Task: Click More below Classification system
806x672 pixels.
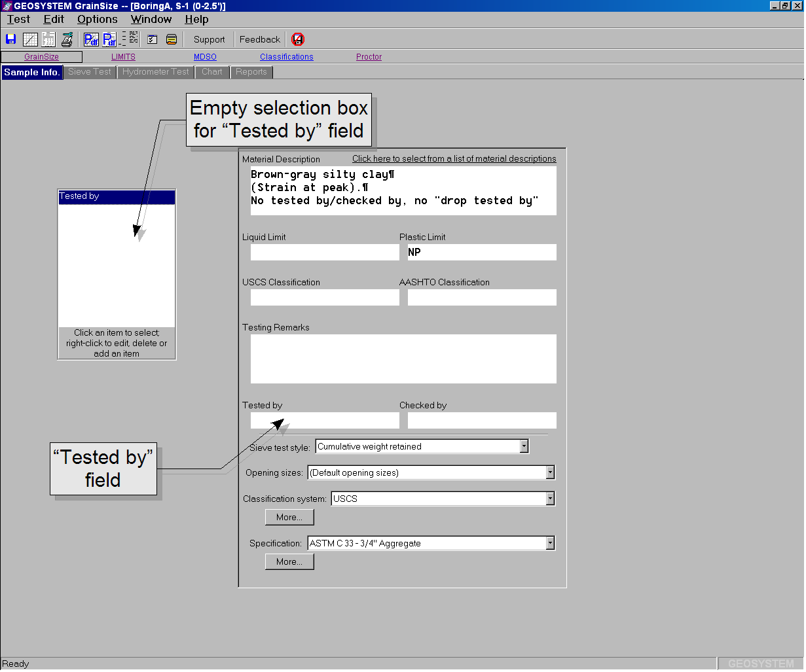Action: click(289, 517)
